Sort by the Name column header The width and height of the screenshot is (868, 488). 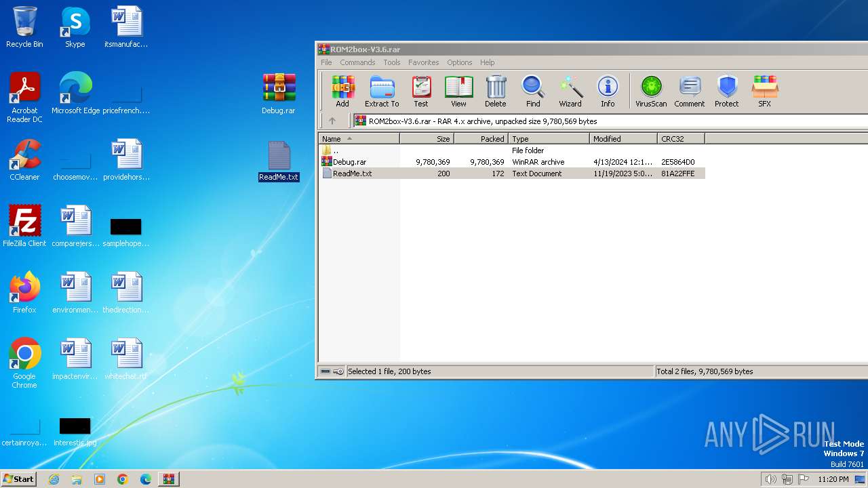click(359, 138)
